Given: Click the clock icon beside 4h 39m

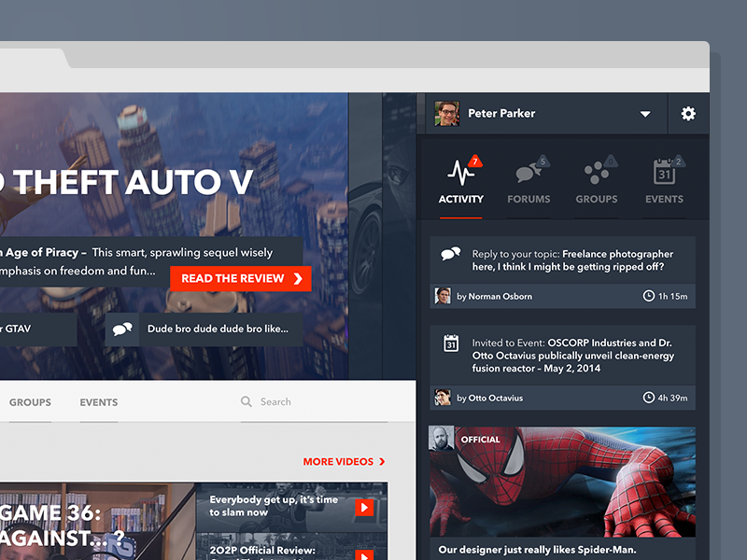Looking at the screenshot, I should (648, 398).
